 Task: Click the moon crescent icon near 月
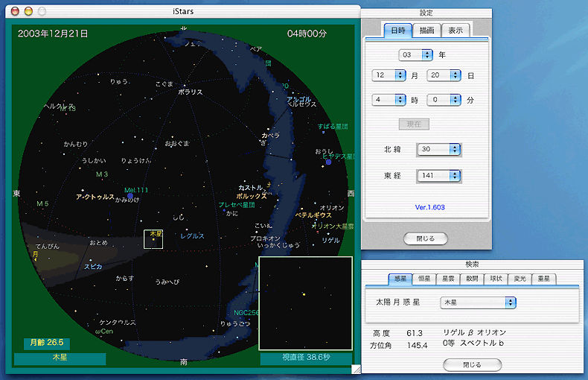(x=35, y=259)
